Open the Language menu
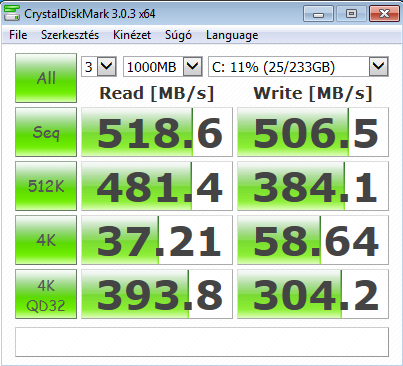403x366 pixels. point(232,35)
